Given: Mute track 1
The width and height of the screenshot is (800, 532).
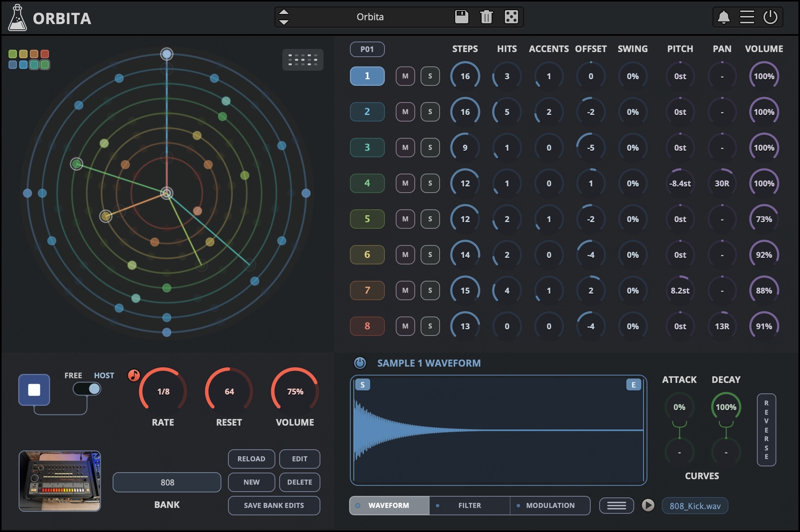Looking at the screenshot, I should (405, 76).
